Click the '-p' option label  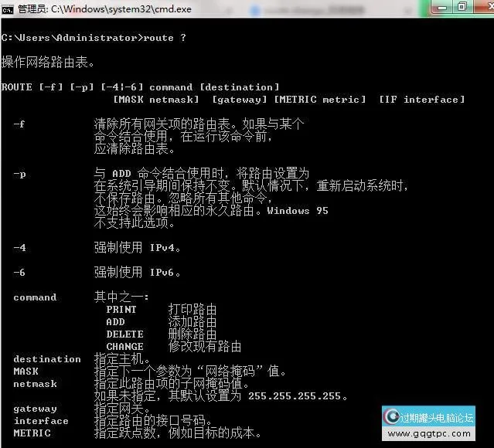click(x=19, y=174)
